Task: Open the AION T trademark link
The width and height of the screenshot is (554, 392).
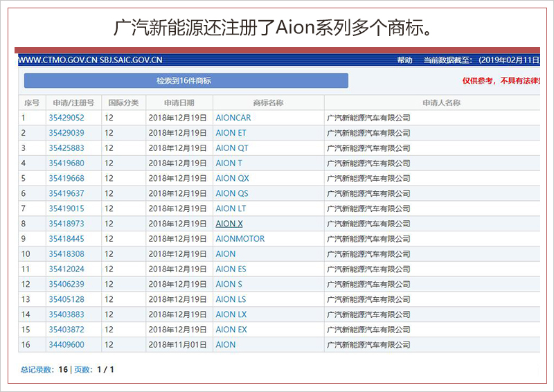Action: [x=229, y=163]
